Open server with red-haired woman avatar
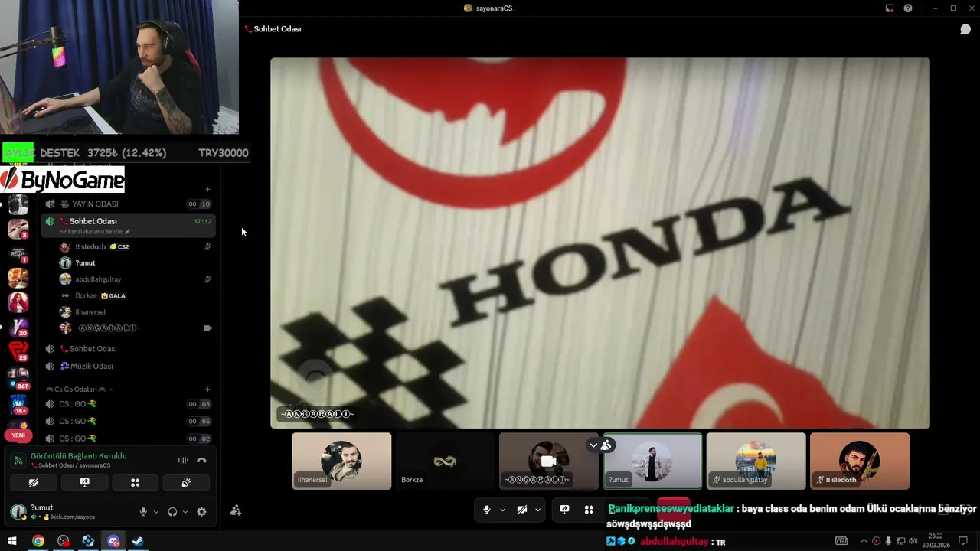This screenshot has height=551, width=980. click(18, 302)
